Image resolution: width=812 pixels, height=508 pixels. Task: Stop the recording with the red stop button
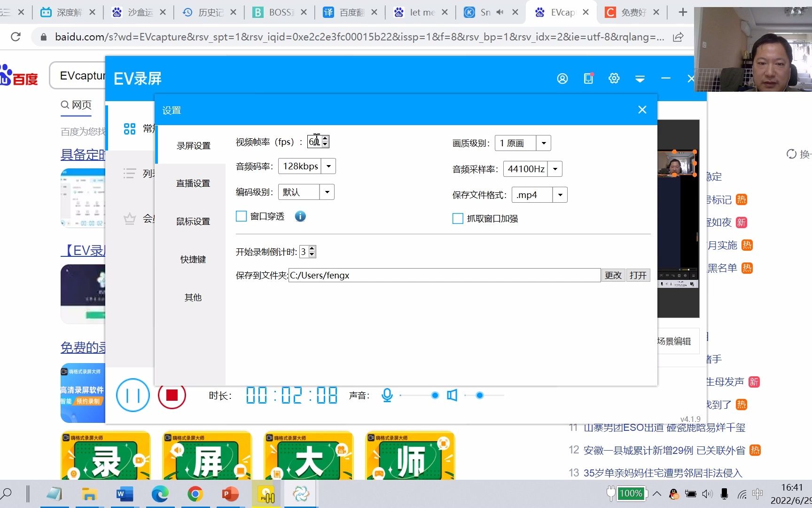tap(172, 396)
